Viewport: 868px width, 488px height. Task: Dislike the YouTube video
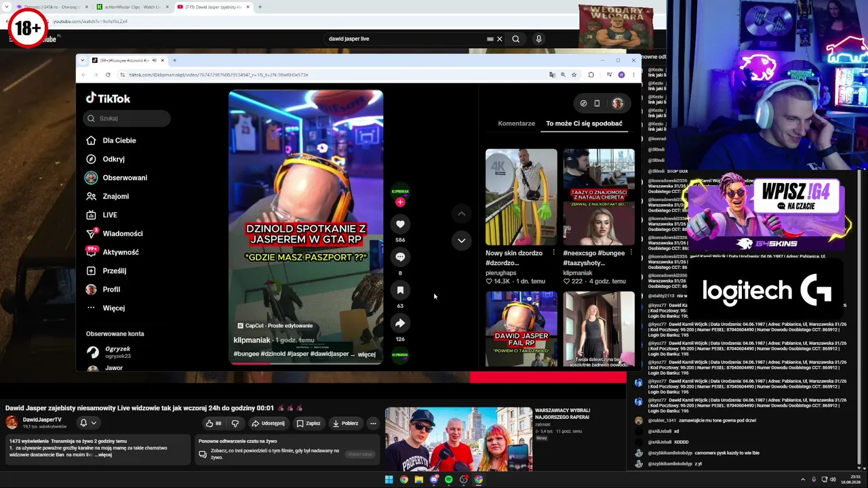point(235,424)
